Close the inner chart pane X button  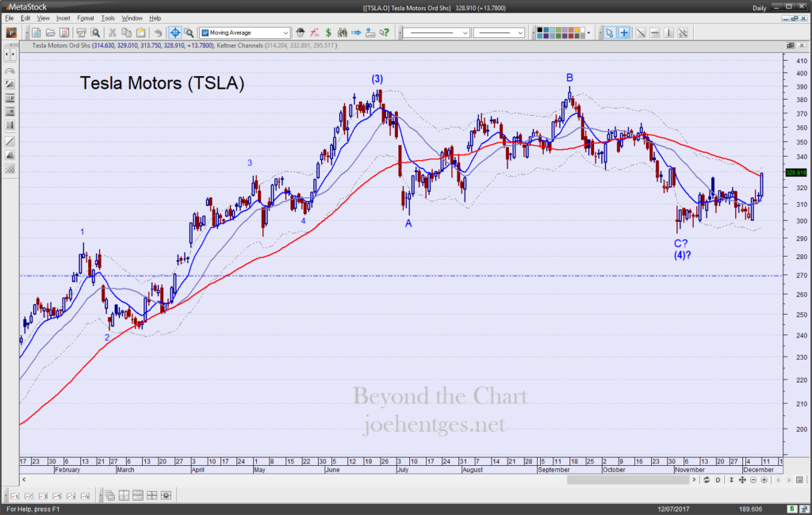tap(802, 45)
